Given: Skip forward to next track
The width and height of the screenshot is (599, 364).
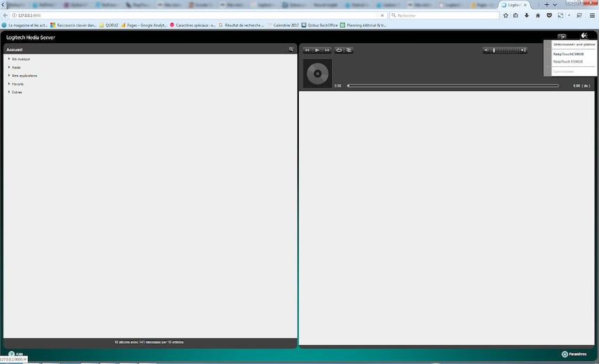Looking at the screenshot, I should [327, 50].
